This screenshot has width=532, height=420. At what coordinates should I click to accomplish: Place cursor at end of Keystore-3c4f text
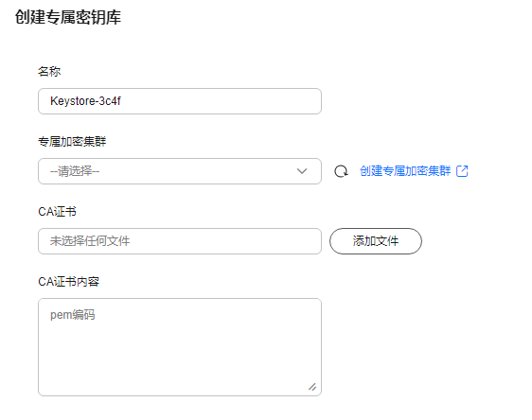click(x=121, y=101)
